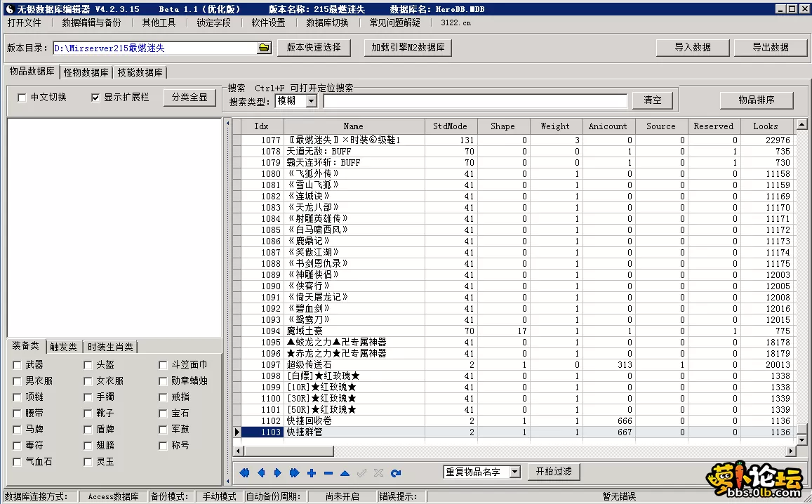Open 软件设置 menu
Screen dimensions: 812x504
coord(268,22)
